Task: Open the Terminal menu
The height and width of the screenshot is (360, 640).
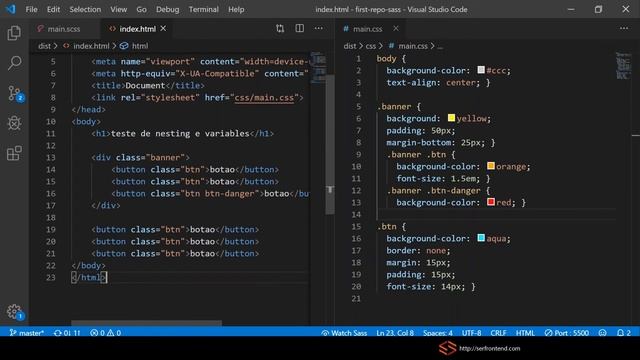Action: pos(203,9)
